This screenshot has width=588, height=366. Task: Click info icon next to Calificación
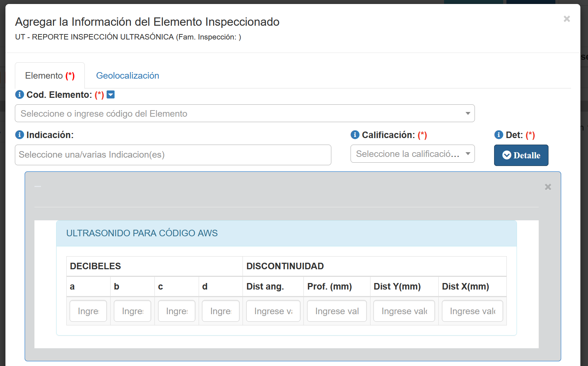(355, 135)
